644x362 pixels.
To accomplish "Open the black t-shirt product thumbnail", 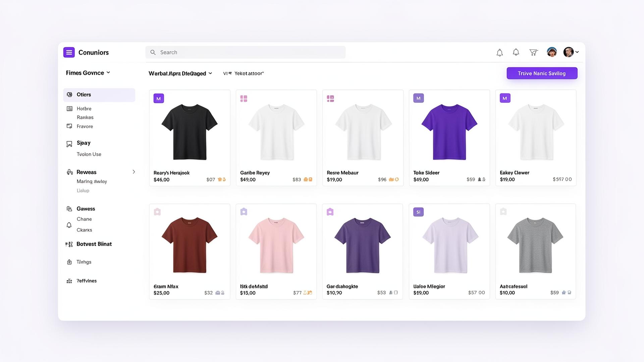I will (x=190, y=131).
